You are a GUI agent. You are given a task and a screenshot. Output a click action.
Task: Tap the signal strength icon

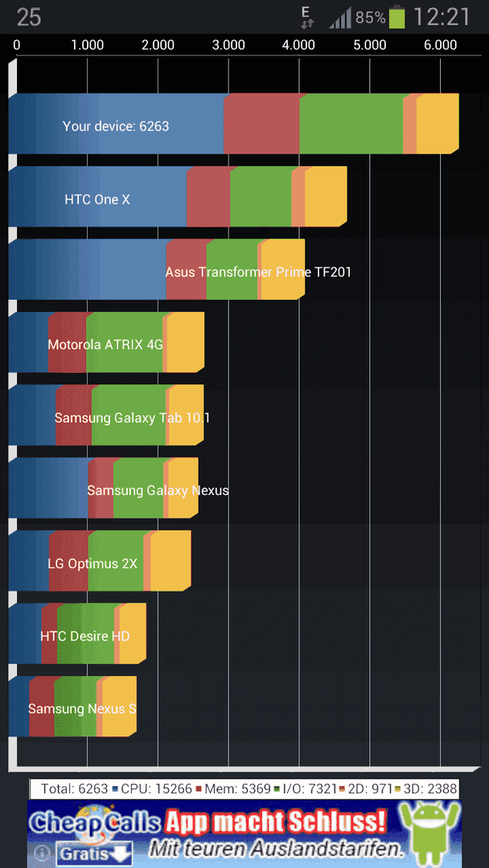(x=340, y=18)
